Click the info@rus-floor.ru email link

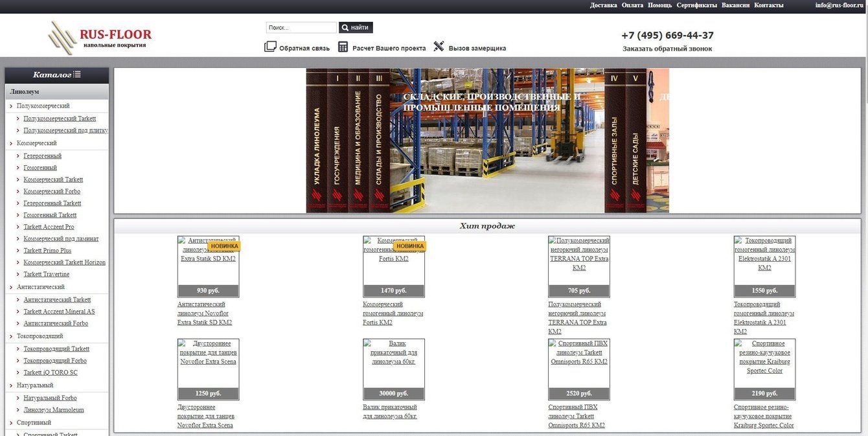tap(839, 5)
